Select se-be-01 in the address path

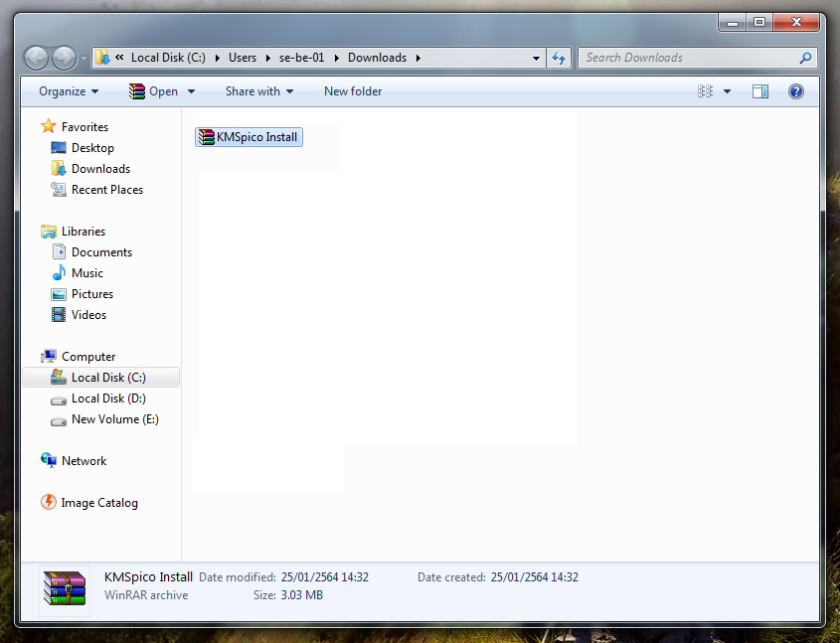301,58
